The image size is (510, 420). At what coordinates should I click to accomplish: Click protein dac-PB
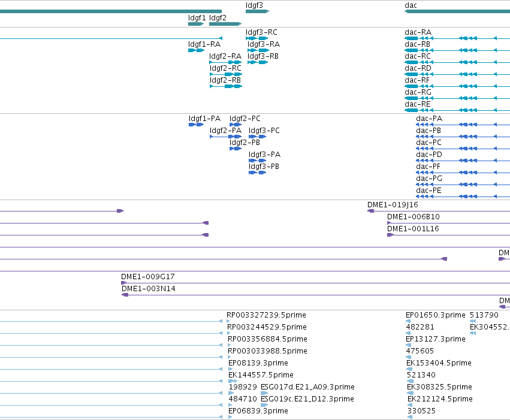click(428, 131)
